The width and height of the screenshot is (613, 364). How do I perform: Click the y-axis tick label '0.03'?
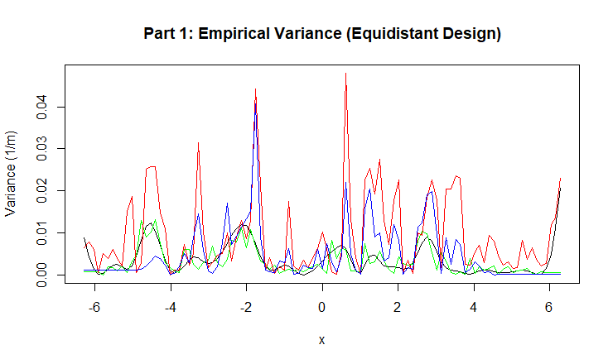point(42,149)
